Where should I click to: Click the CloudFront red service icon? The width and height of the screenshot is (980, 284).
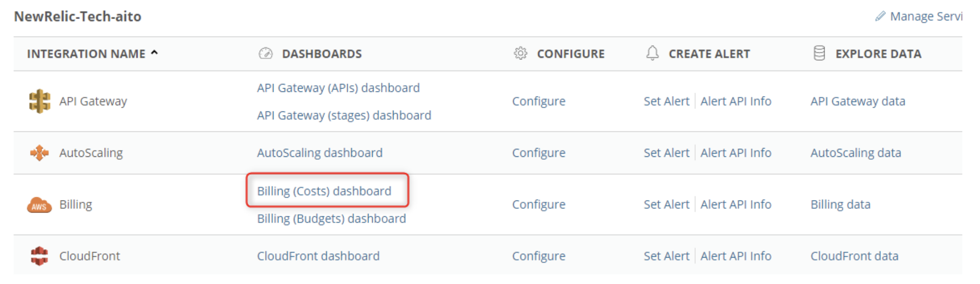point(39,256)
